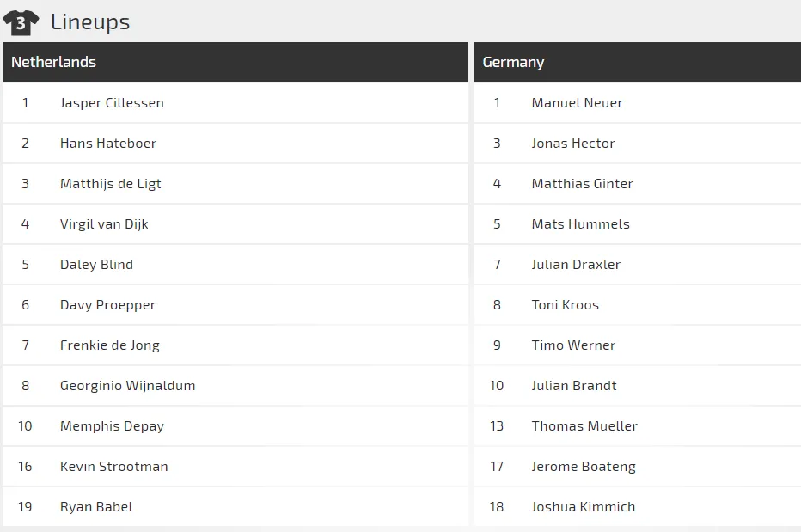This screenshot has height=532, width=801.
Task: Select the Netherlands team header
Action: click(53, 62)
